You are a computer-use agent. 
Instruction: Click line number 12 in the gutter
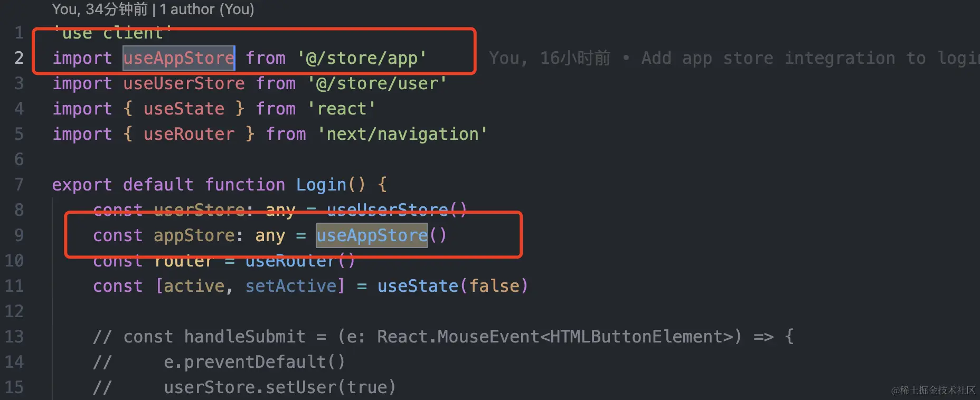pos(14,311)
